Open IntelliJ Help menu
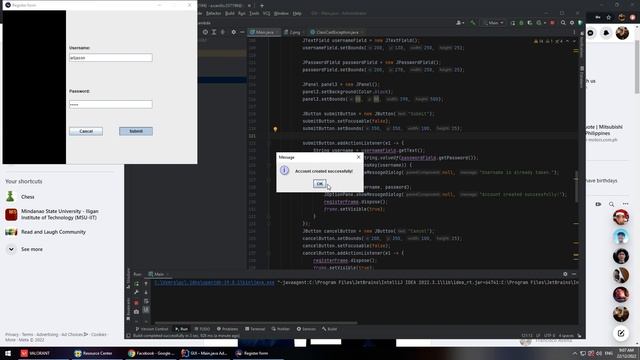 (297, 13)
